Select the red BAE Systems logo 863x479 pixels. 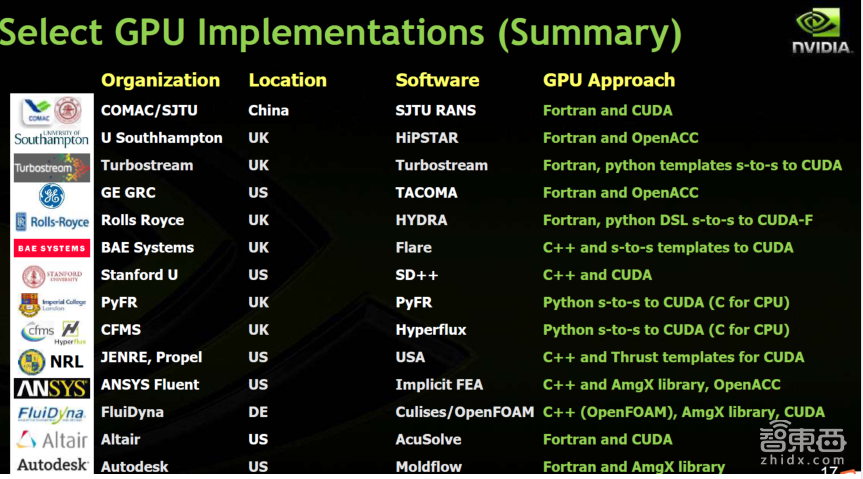[51, 248]
